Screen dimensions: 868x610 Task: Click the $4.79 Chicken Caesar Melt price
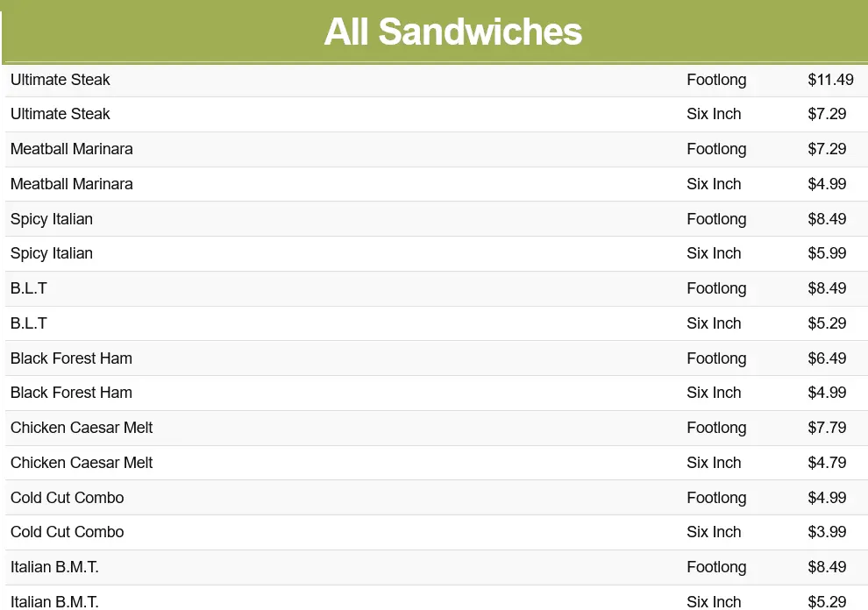[x=827, y=463]
